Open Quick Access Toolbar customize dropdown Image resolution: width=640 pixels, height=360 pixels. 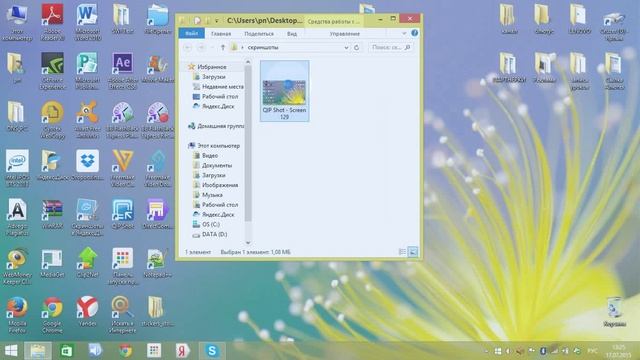[x=217, y=20]
